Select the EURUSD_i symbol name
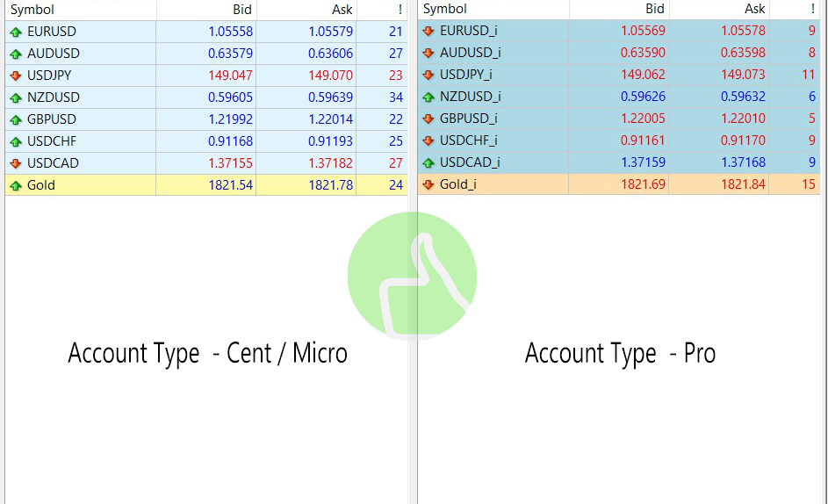Screen dimensions: 828x504 469,31
